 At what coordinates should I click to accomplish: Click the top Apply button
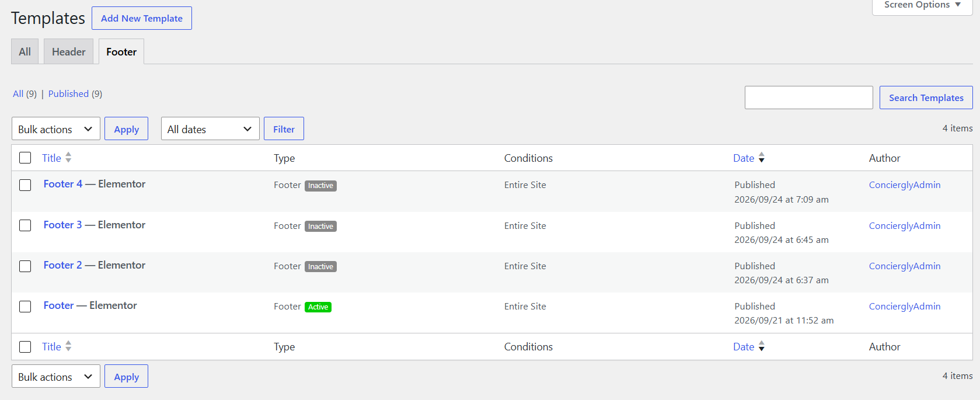126,128
